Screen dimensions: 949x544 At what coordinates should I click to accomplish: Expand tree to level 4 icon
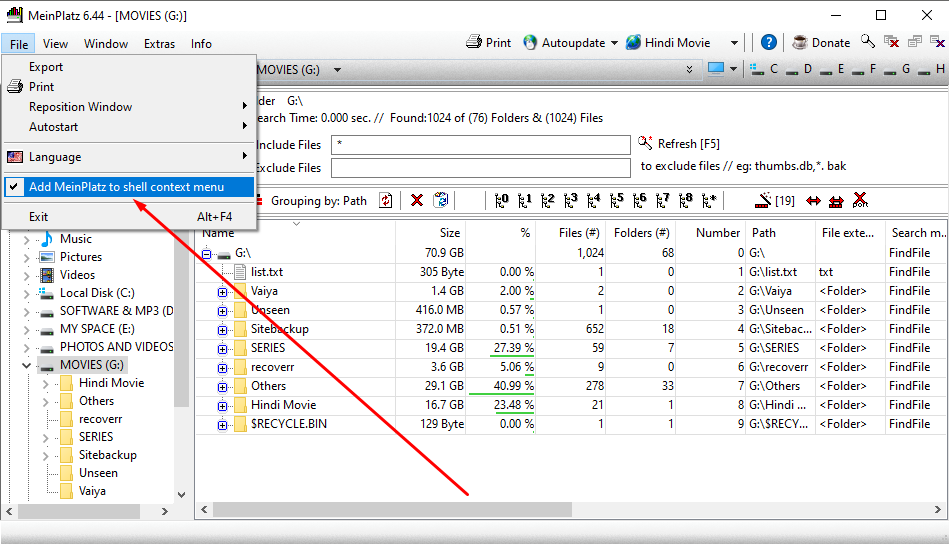point(594,200)
